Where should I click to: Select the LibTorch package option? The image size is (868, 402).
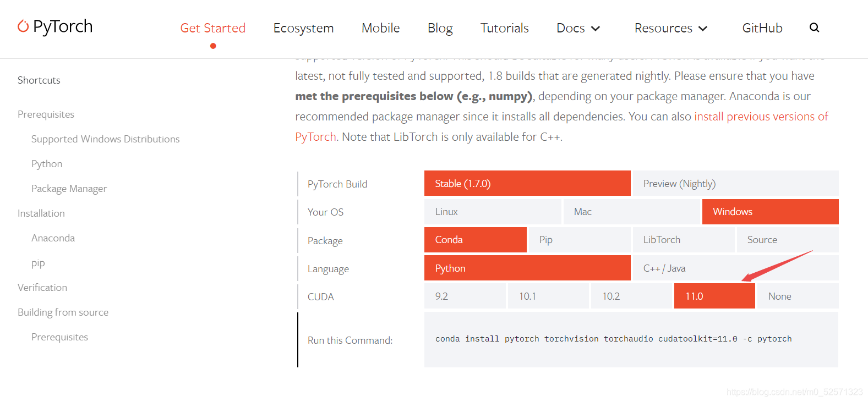(684, 240)
